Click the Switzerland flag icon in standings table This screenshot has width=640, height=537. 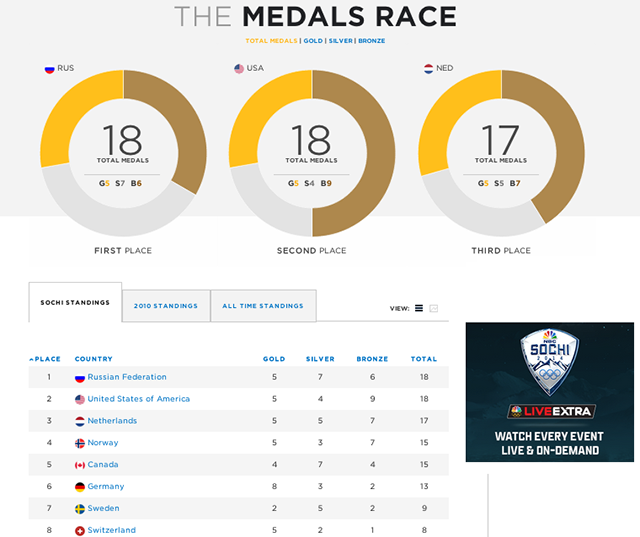tap(80, 530)
